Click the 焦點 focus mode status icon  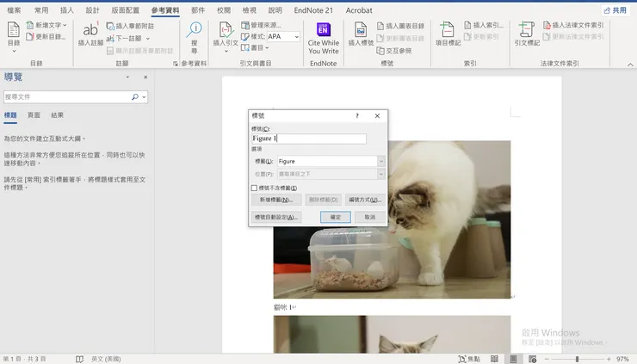tap(469, 359)
